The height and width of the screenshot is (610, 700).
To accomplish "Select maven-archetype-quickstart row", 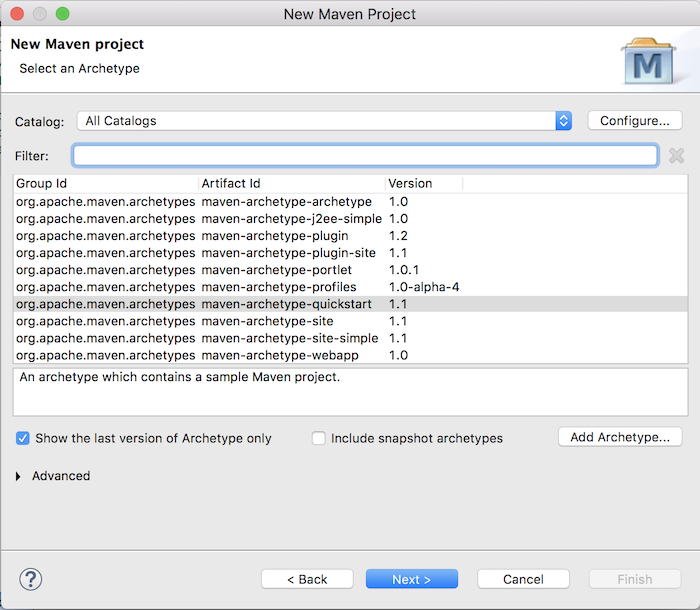I will click(x=350, y=304).
